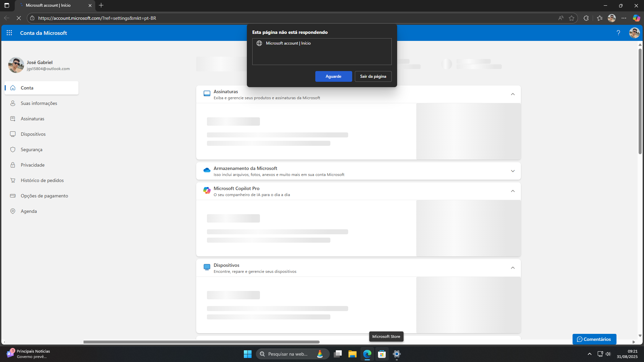Open the Principais Notícias widget

(29, 354)
